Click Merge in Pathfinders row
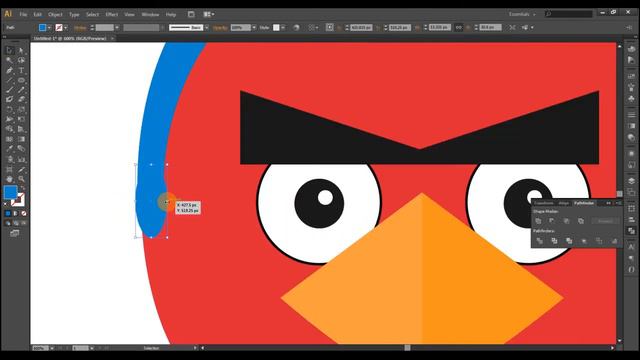 (569, 241)
